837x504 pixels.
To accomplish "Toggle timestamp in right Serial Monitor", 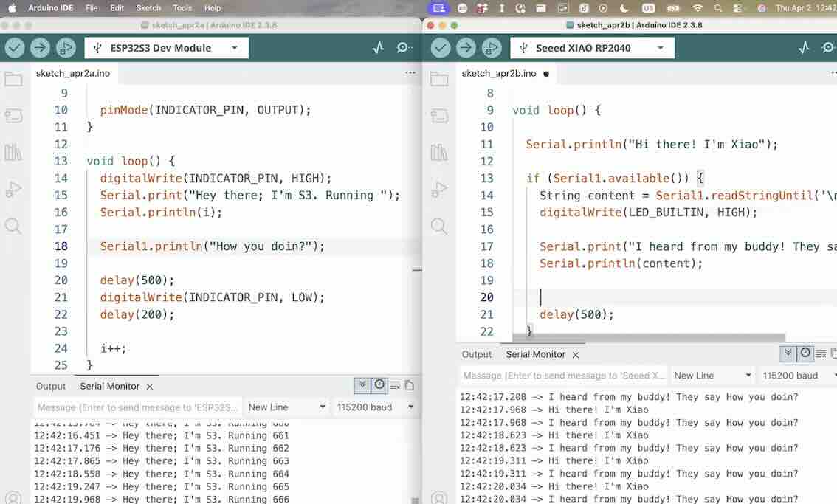I will tap(805, 353).
